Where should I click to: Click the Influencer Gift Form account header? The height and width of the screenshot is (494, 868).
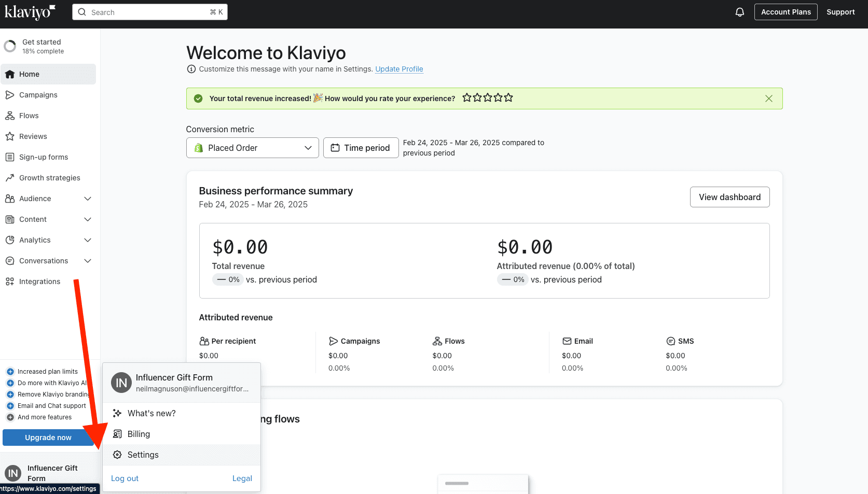(x=182, y=383)
